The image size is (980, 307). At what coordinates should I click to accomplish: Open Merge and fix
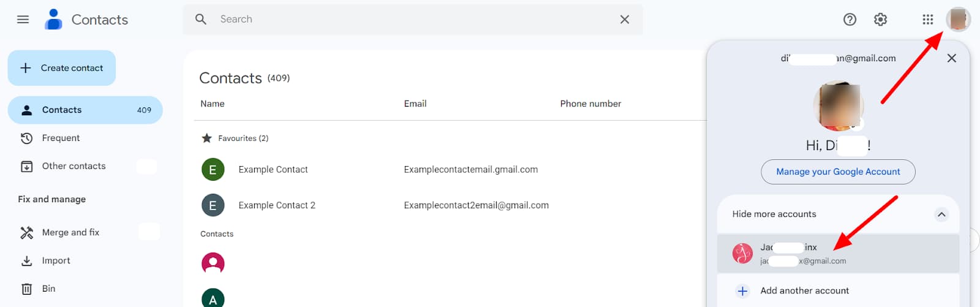pyautogui.click(x=70, y=232)
